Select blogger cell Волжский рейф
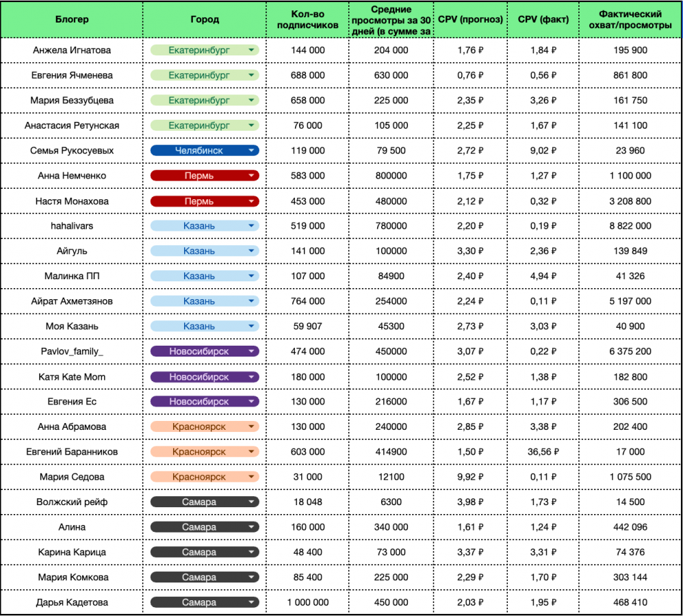683x616 pixels. pos(72,502)
